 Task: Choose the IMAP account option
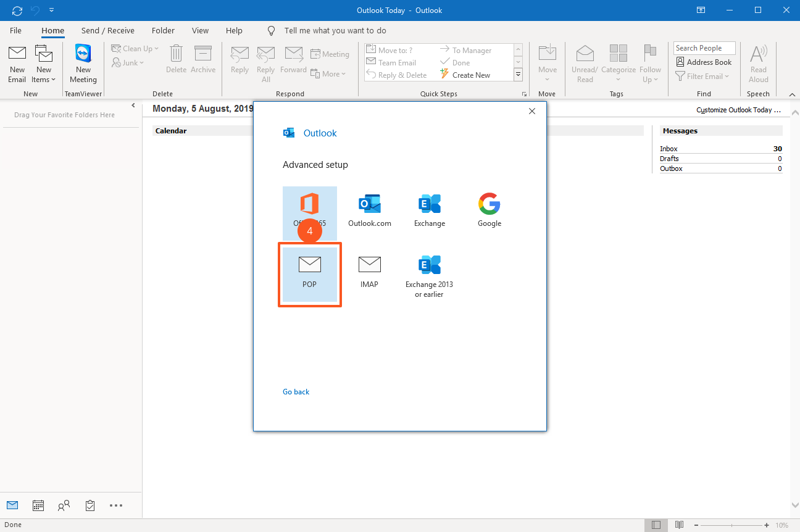pyautogui.click(x=369, y=272)
